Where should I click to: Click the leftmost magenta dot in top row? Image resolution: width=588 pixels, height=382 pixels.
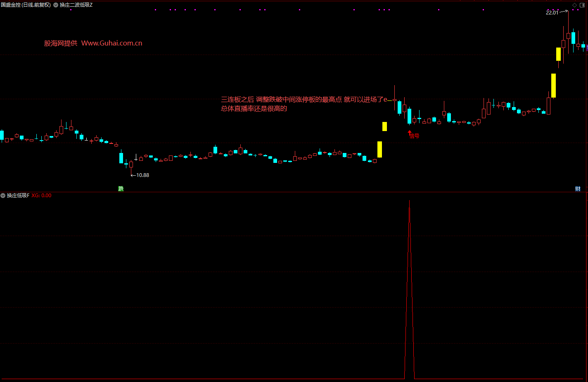coord(71,10)
